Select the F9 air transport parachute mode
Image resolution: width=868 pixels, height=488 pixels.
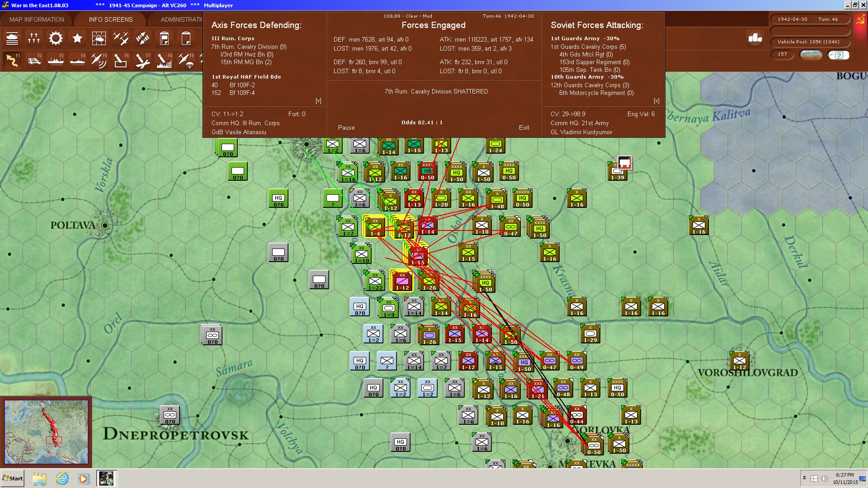point(186,60)
